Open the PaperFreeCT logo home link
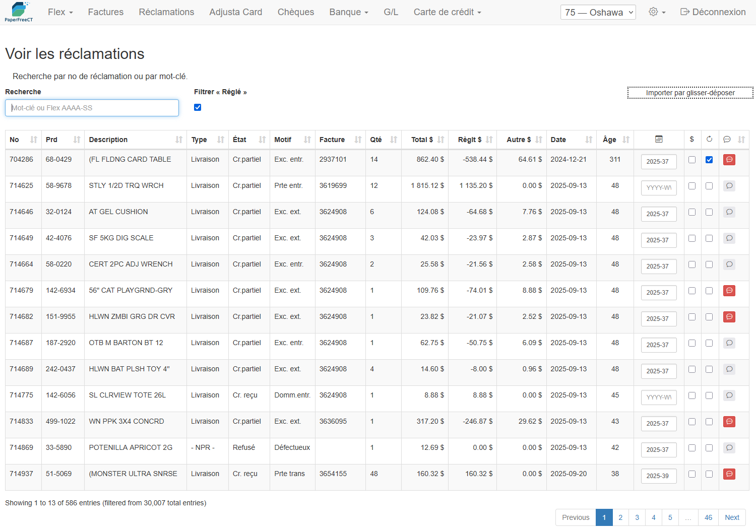756x532 pixels. 19,12
